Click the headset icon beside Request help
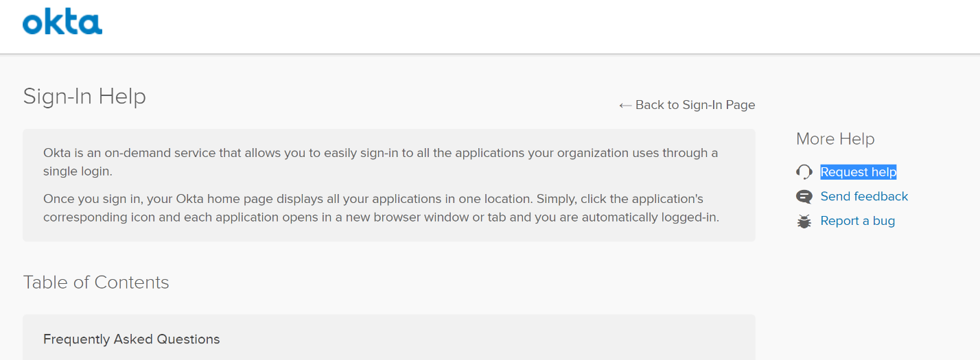Screen dimensions: 980x360 click(804, 172)
